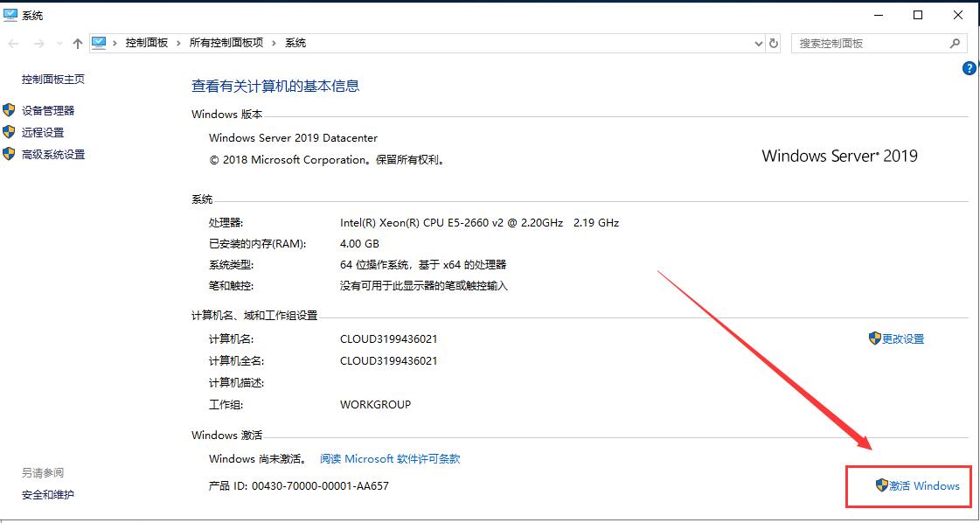This screenshot has height=523, width=980.
Task: Click the magnifier search icon
Action: click(x=955, y=44)
